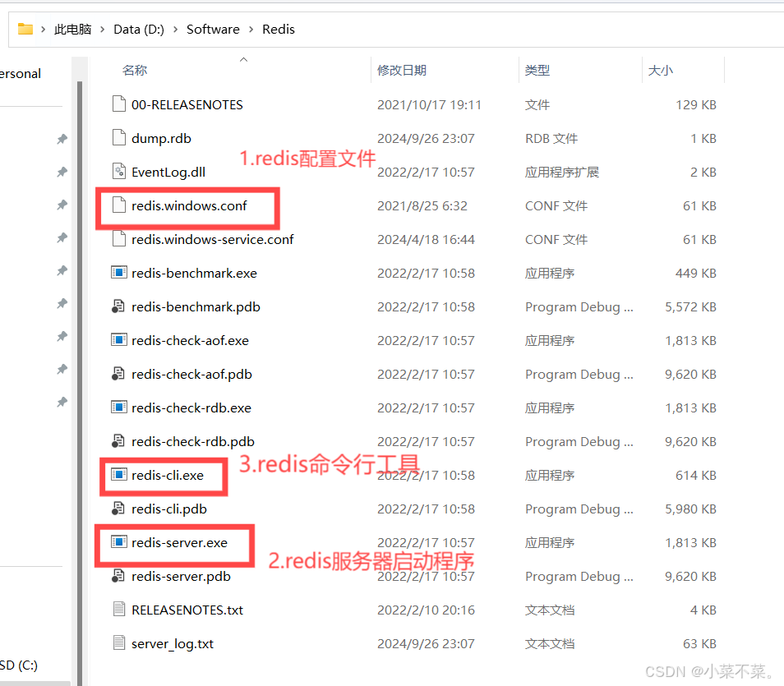
Task: Select the server_log.txt file name
Action: tap(173, 644)
